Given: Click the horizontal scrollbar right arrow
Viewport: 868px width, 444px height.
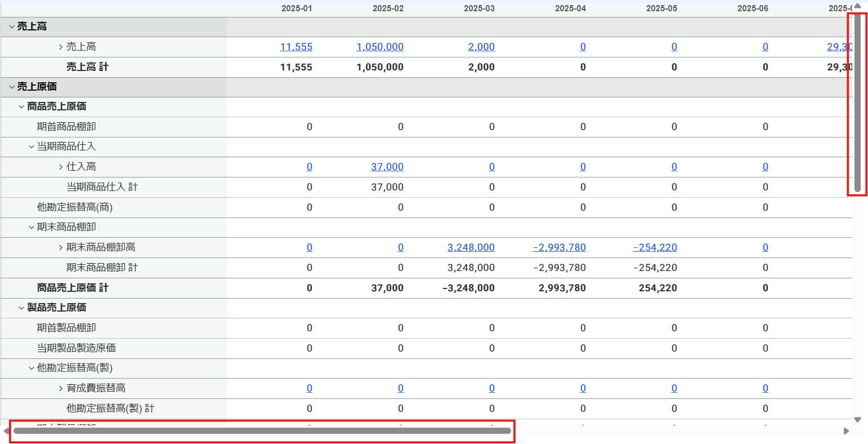Looking at the screenshot, I should [x=846, y=431].
